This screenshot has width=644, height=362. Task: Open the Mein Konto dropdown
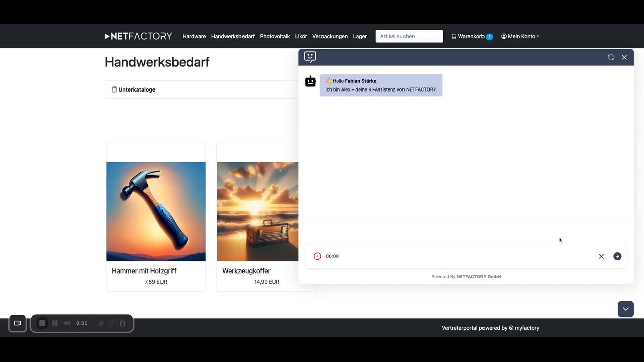pyautogui.click(x=520, y=36)
